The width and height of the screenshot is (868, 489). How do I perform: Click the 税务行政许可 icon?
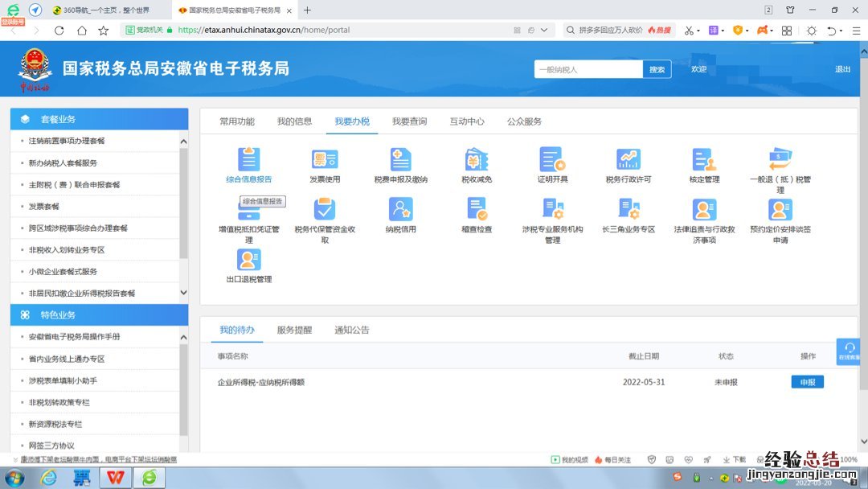point(628,160)
